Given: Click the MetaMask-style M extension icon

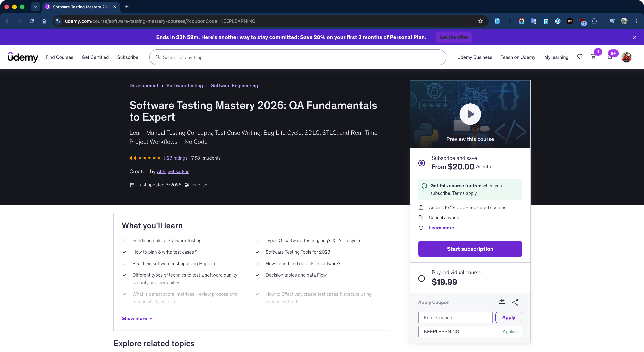Looking at the screenshot, I should [570, 21].
